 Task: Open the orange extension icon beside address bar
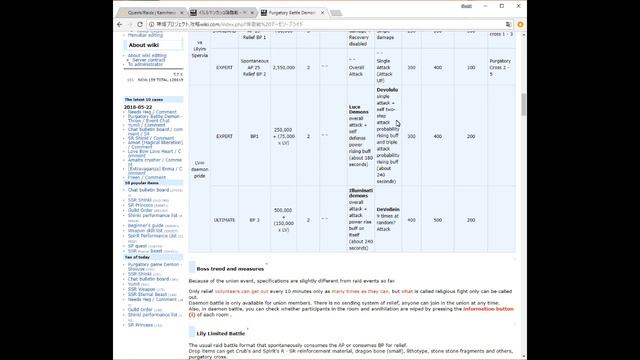coord(520,24)
